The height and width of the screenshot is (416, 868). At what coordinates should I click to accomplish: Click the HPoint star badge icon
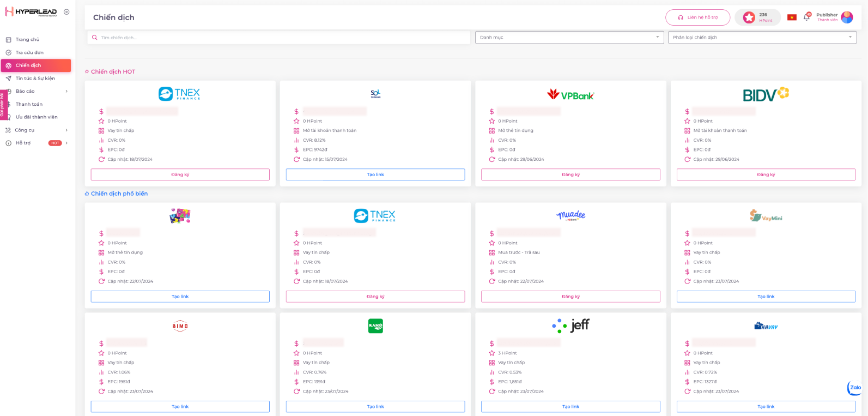pos(749,17)
